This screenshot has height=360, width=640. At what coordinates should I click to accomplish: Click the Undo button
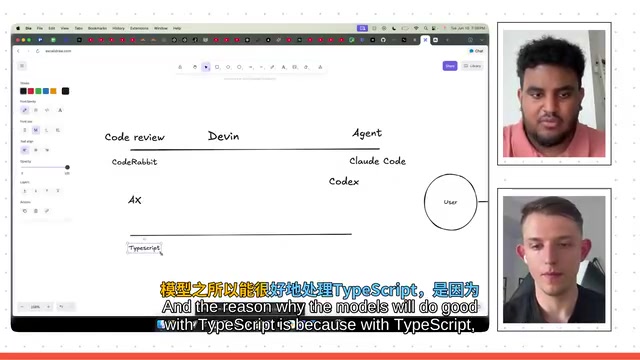click(61, 307)
